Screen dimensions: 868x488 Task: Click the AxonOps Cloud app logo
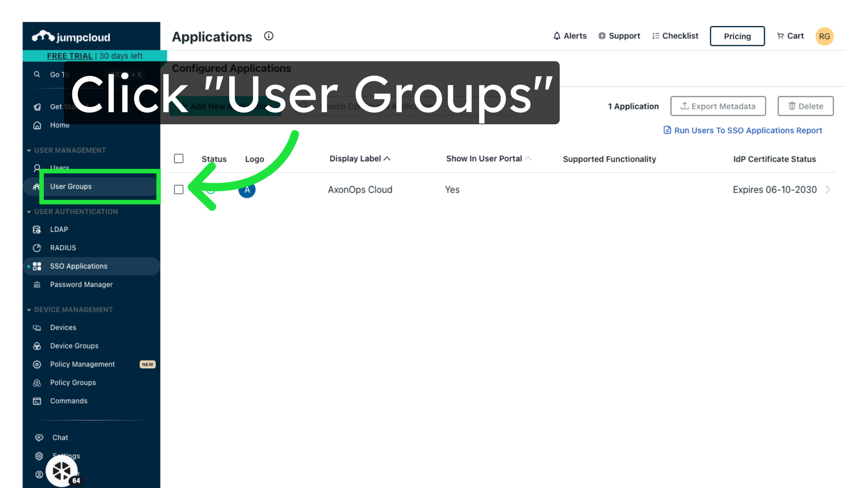pyautogui.click(x=247, y=190)
